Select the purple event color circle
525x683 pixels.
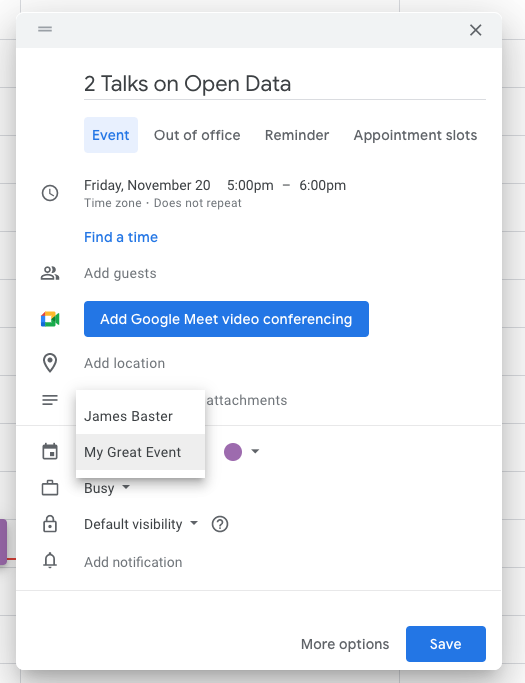coord(233,452)
